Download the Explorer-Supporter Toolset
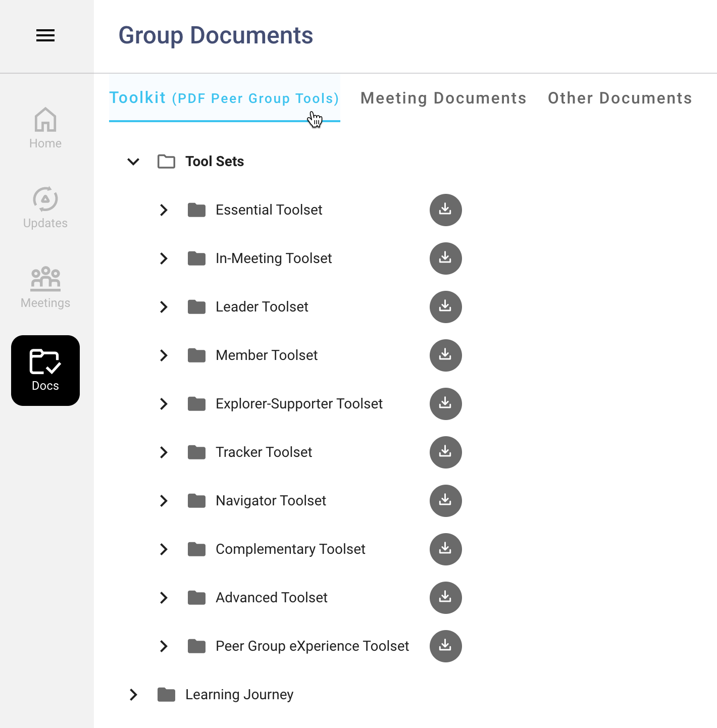Viewport: 717px width, 728px height. click(x=445, y=404)
